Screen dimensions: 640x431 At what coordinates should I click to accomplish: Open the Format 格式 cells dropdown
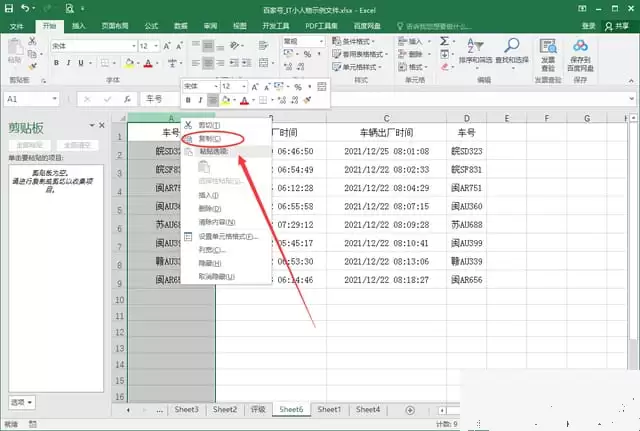tap(413, 67)
